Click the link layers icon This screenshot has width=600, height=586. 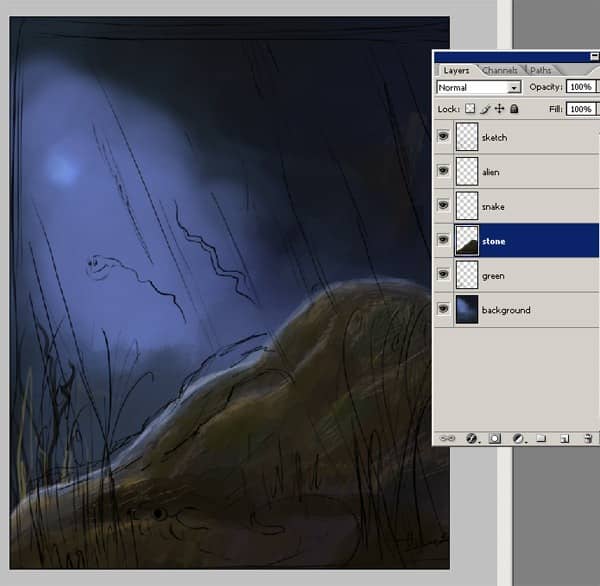pyautogui.click(x=447, y=438)
